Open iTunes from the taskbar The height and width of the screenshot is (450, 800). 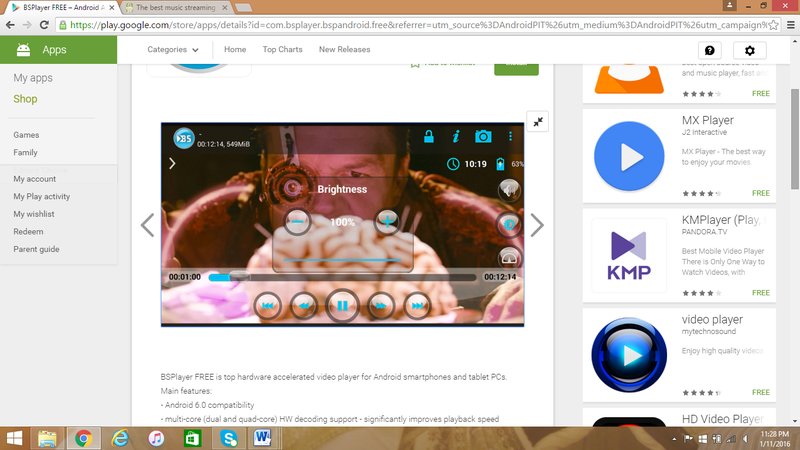(x=156, y=439)
